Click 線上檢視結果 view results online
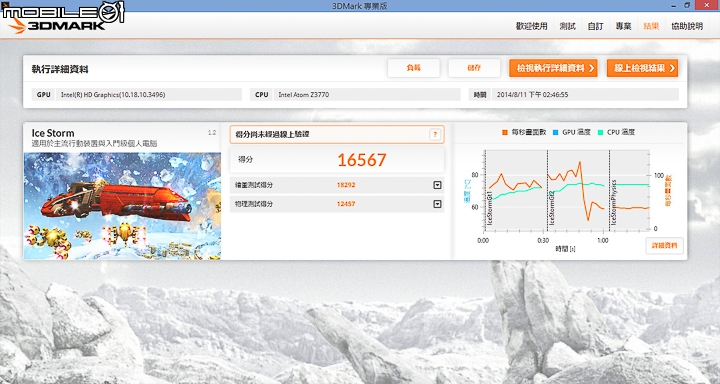This screenshot has width=720, height=384. pos(642,68)
